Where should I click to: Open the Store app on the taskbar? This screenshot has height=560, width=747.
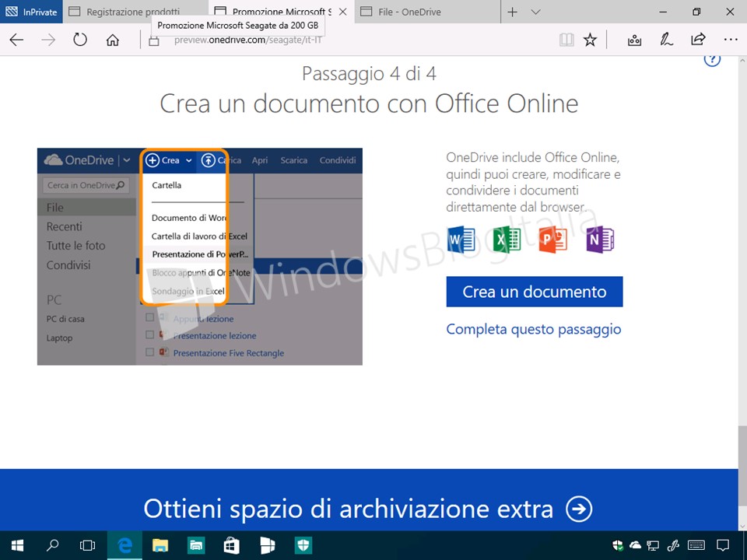232,545
